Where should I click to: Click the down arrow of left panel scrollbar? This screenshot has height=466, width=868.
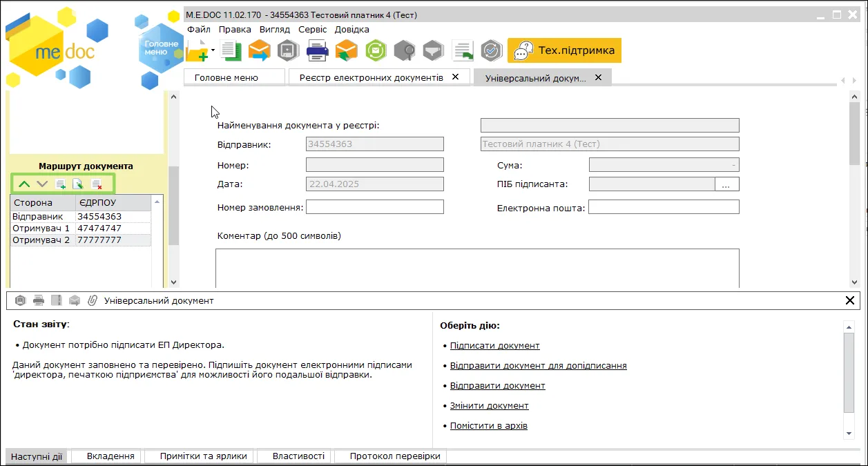[x=173, y=282]
